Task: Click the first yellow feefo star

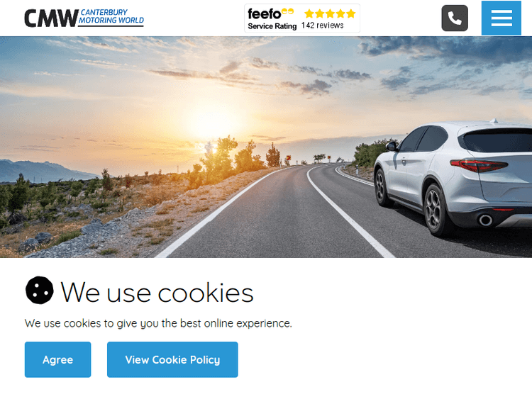Action: click(309, 13)
